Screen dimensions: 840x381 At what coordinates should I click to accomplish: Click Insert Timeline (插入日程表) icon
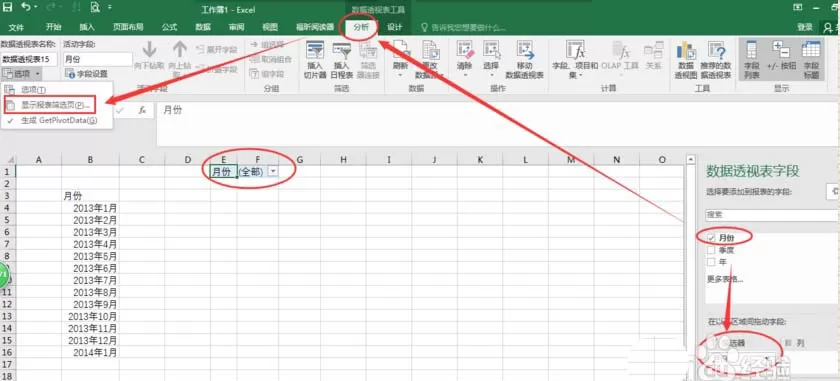341,51
